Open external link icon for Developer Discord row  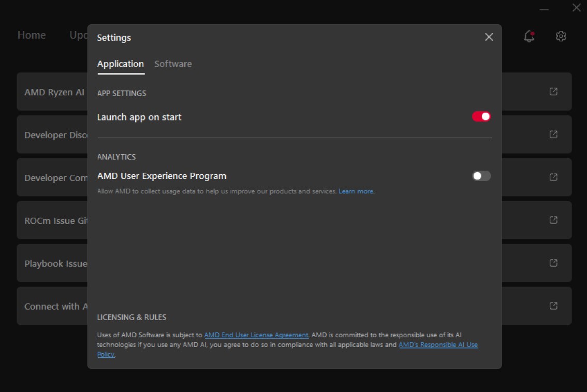click(x=553, y=134)
